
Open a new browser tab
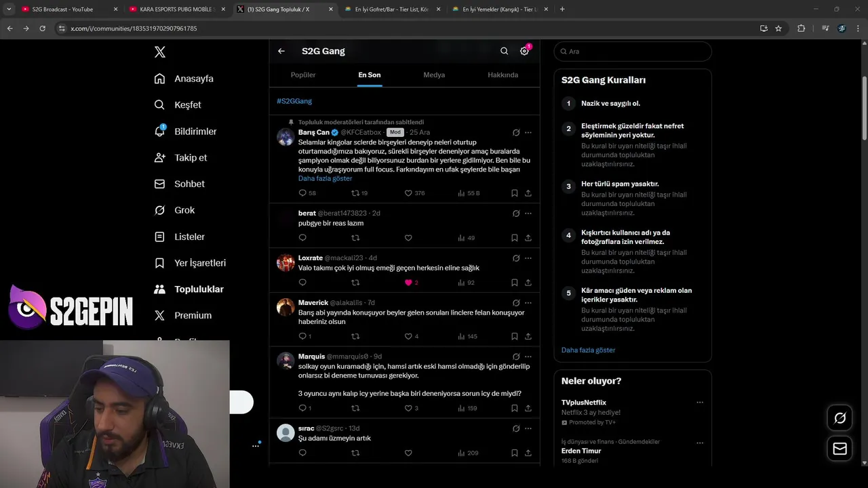[562, 9]
